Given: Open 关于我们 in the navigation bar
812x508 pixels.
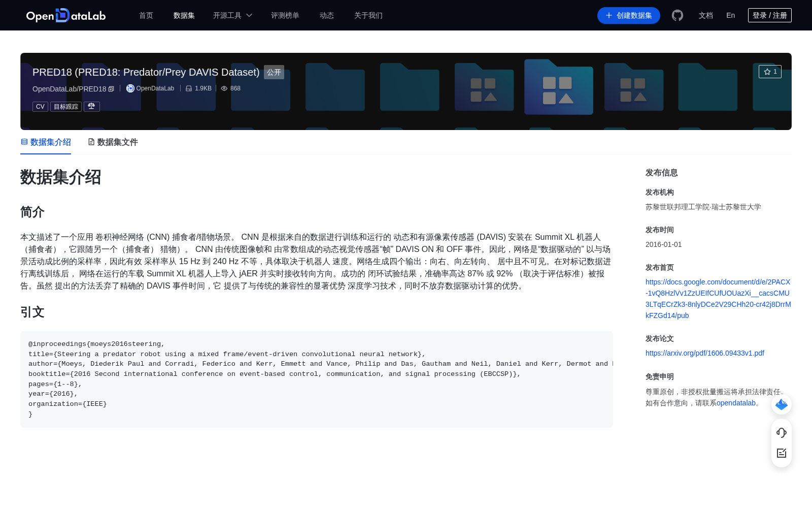Looking at the screenshot, I should (368, 15).
